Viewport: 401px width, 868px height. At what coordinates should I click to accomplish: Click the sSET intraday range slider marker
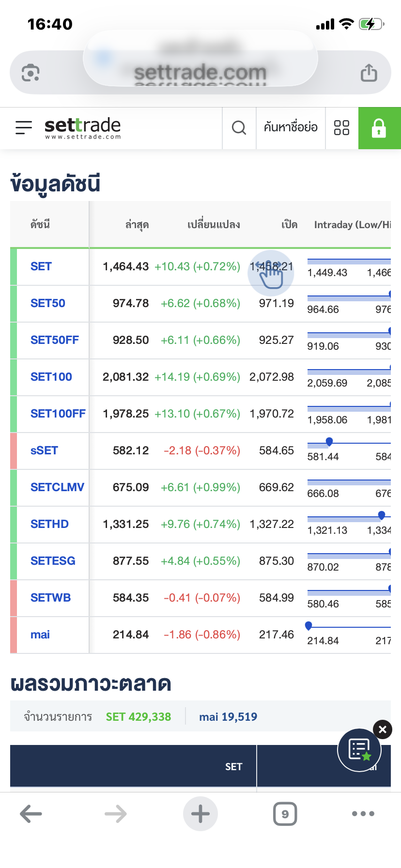tap(329, 441)
